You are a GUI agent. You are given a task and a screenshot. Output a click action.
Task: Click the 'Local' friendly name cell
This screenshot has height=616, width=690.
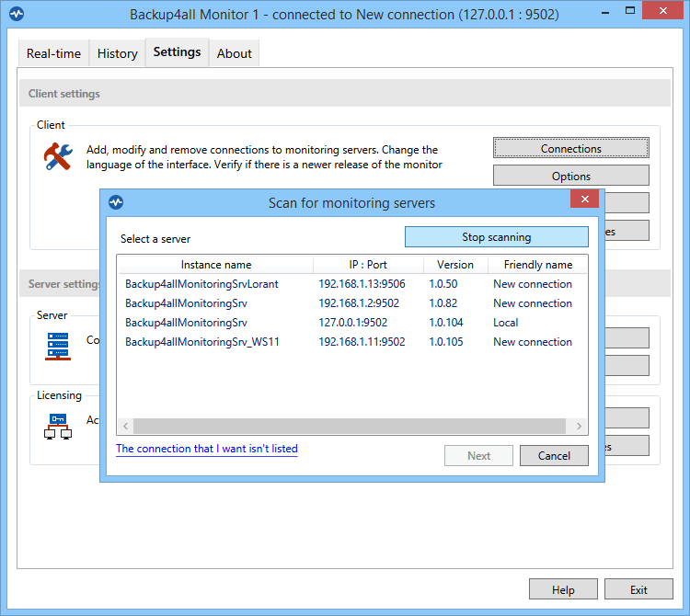pos(506,323)
